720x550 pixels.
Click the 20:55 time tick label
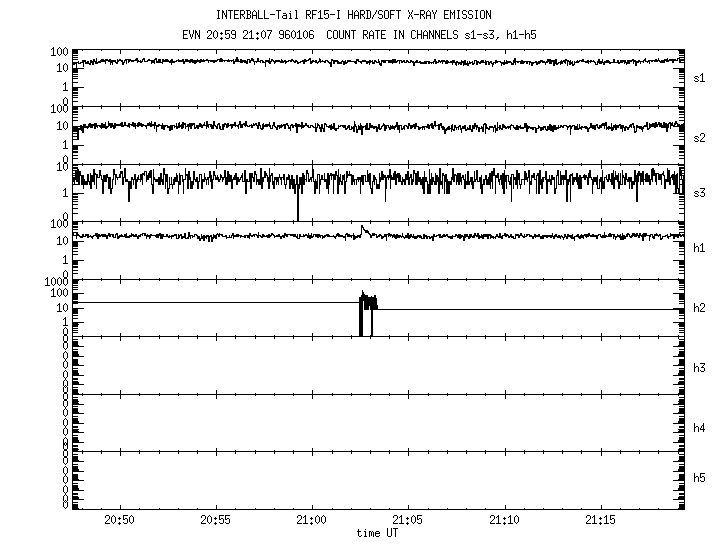point(215,521)
